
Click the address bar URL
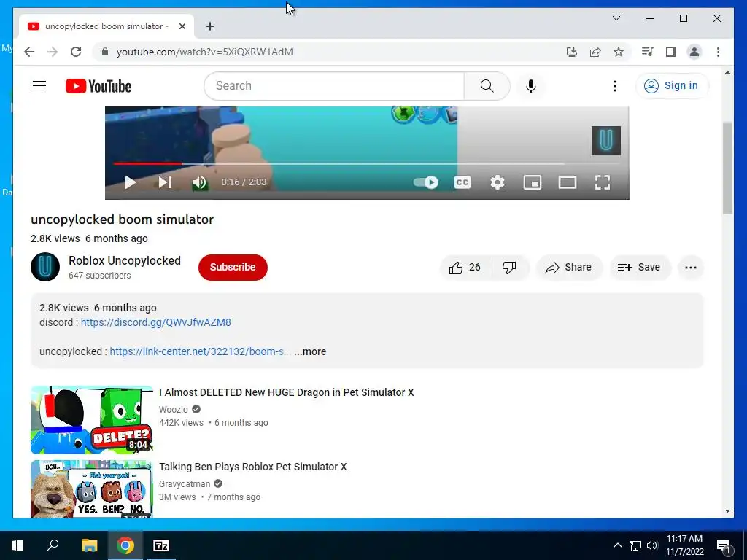pyautogui.click(x=205, y=52)
